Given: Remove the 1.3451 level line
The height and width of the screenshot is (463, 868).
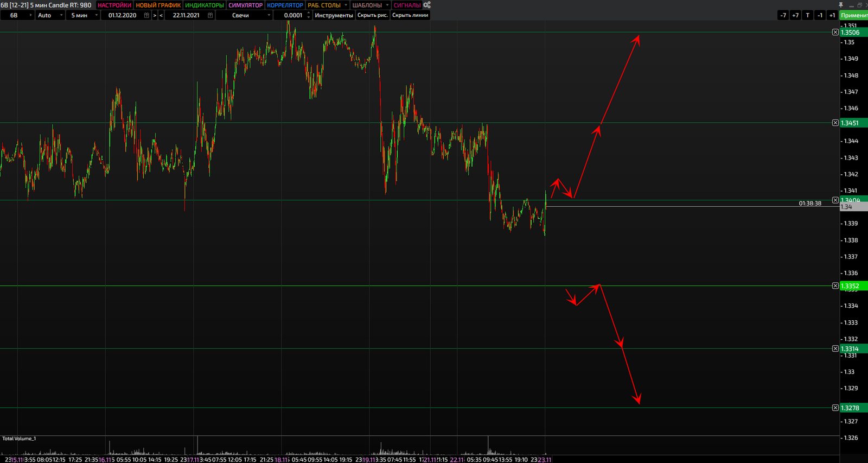Looking at the screenshot, I should coord(835,123).
